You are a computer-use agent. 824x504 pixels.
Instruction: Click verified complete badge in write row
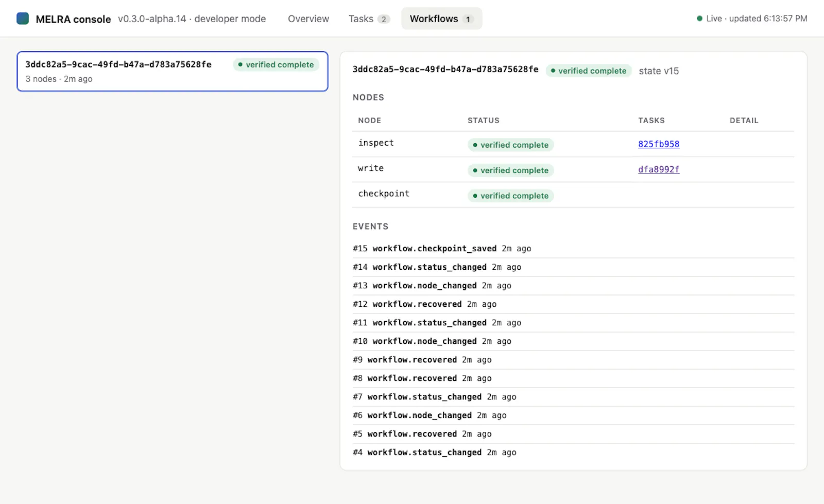(x=510, y=170)
